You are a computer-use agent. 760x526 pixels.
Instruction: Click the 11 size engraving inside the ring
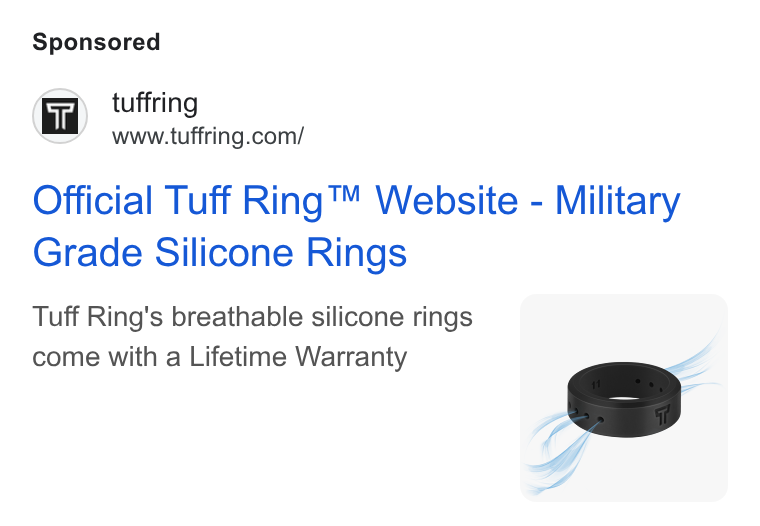596,385
